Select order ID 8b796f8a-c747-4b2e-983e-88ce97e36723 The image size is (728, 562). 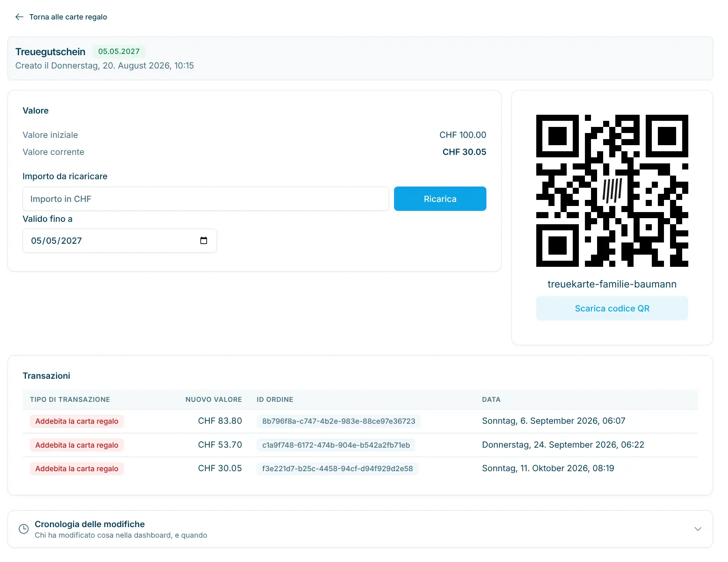[x=338, y=421]
